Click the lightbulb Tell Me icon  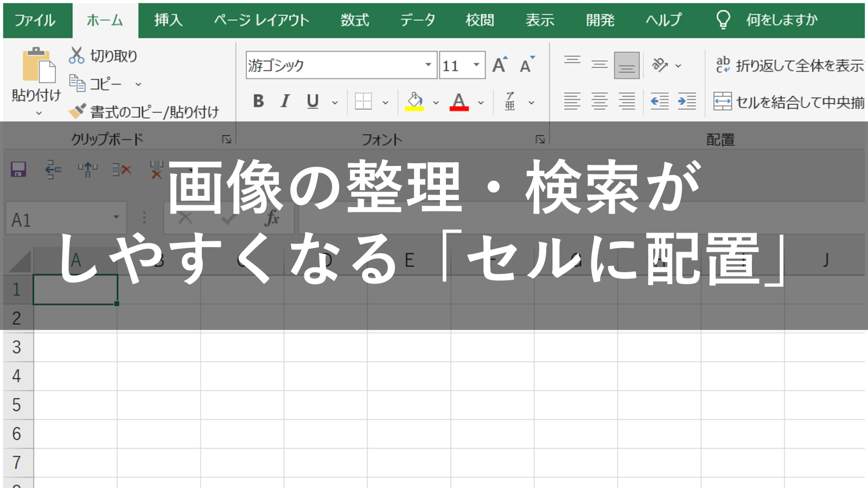coord(723,20)
